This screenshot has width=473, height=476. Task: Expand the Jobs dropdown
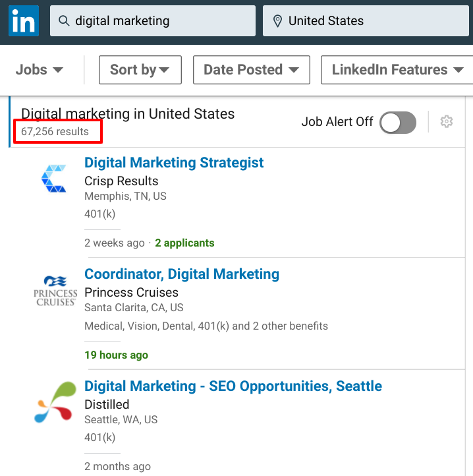40,70
